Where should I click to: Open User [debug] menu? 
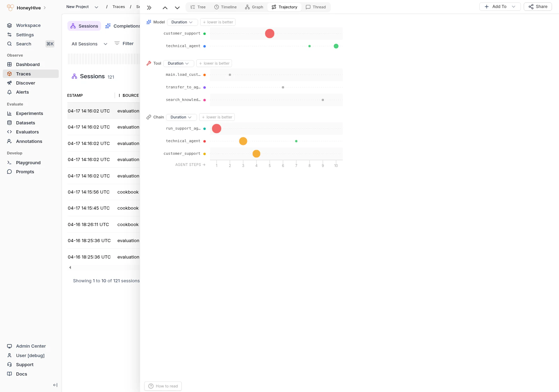pos(31,355)
